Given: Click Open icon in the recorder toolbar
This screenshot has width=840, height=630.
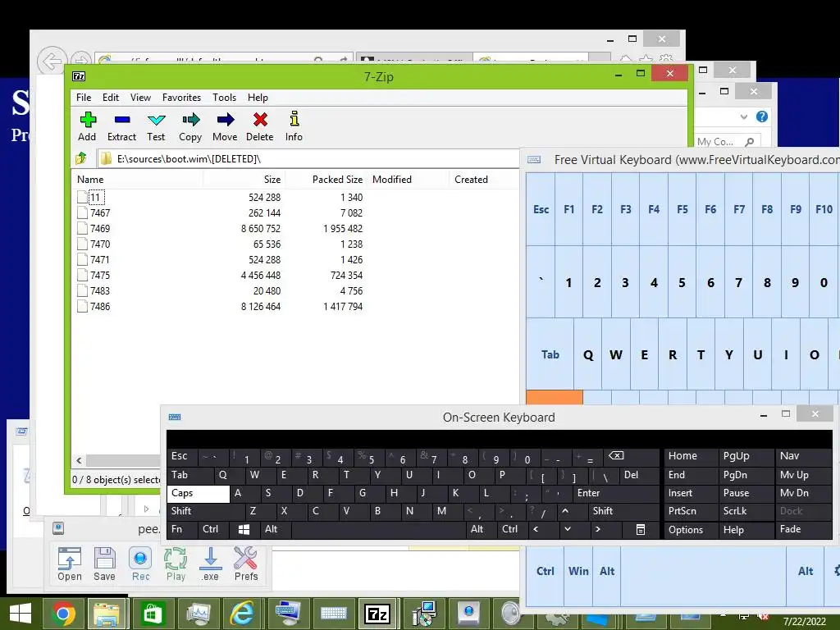Looking at the screenshot, I should click(70, 564).
